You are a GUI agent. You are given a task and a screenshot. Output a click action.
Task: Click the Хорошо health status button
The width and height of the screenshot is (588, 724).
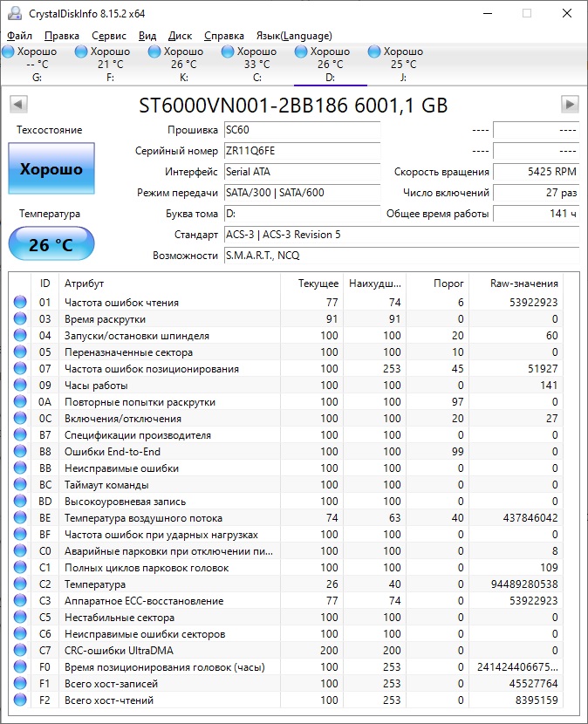(x=51, y=169)
